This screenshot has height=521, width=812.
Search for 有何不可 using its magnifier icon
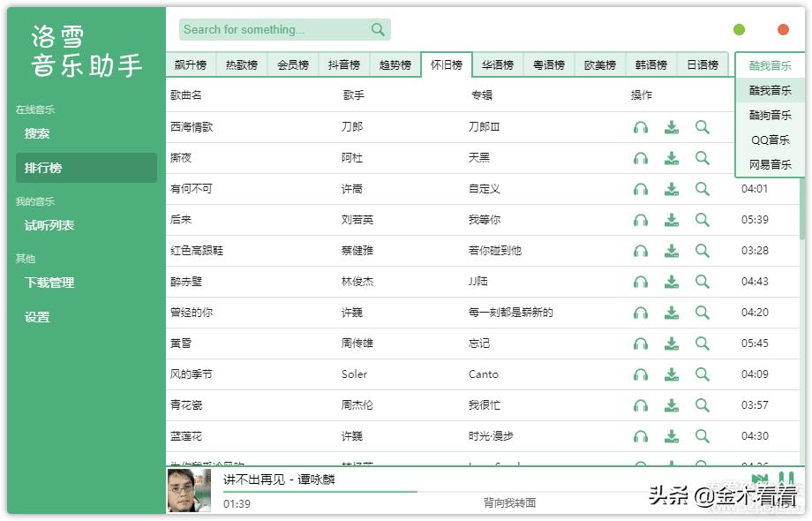703,189
